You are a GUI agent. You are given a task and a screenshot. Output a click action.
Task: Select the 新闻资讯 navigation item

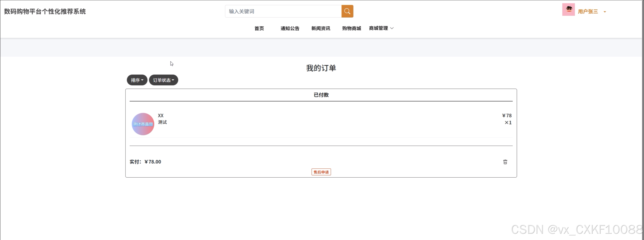pyautogui.click(x=321, y=28)
